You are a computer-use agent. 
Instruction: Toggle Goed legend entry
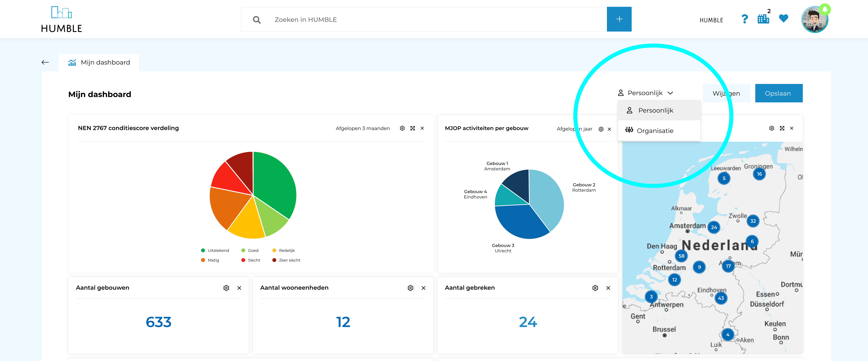pyautogui.click(x=250, y=250)
